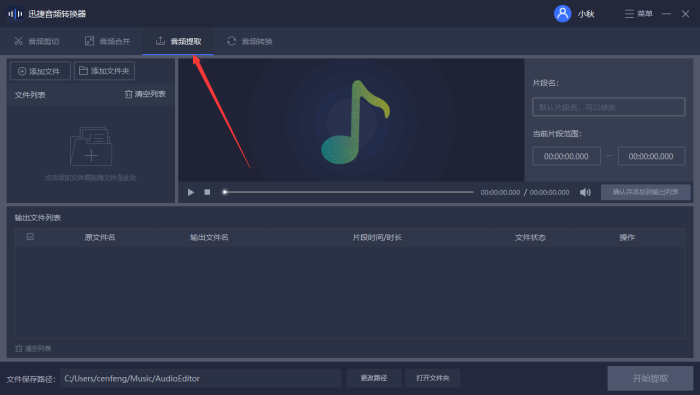Toggle the select-all checkbox in output table
700x395 pixels.
click(30, 237)
